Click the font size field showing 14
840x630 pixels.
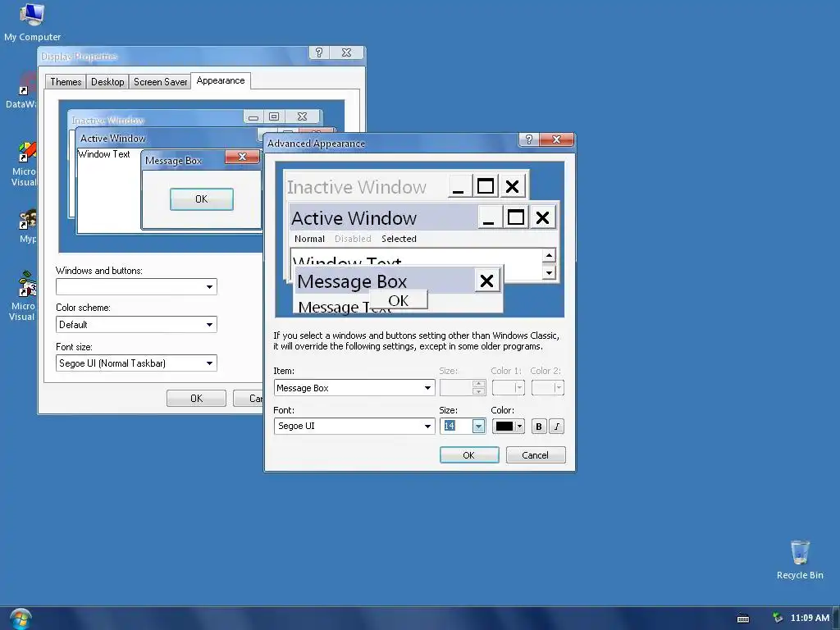click(456, 426)
